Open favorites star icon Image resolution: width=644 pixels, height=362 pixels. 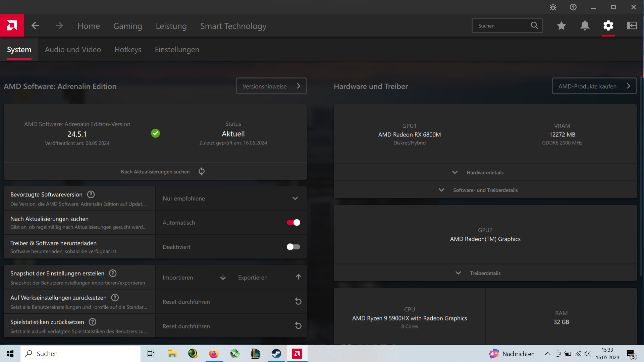[561, 26]
